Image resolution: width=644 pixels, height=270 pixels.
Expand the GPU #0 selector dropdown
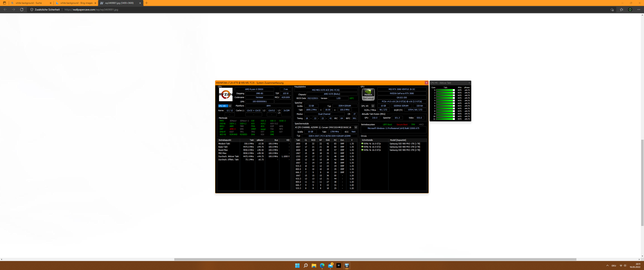[373, 106]
